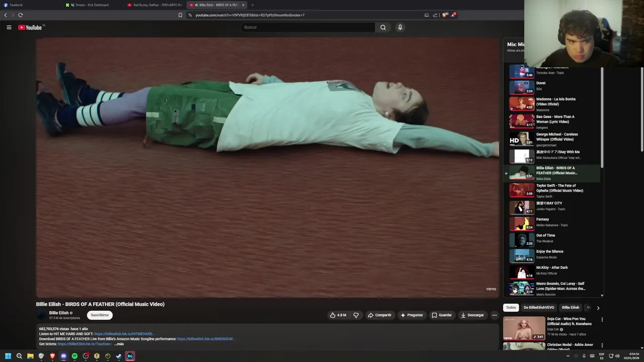Open Windows taskbar search
The height and width of the screenshot is (362, 644).
coord(19,356)
